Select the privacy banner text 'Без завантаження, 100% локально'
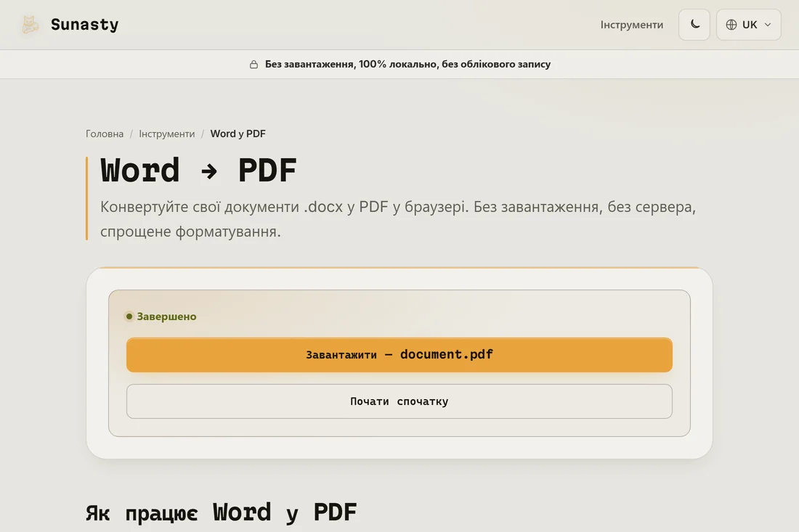 351,64
